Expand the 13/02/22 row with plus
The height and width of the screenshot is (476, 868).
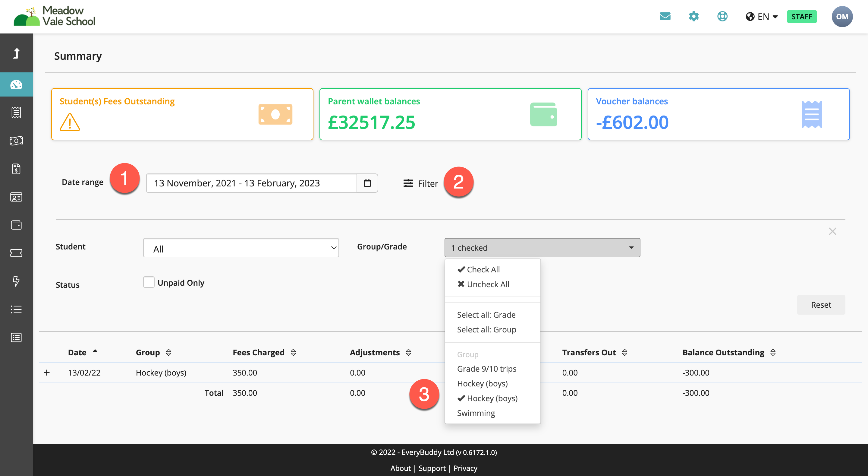pyautogui.click(x=46, y=373)
